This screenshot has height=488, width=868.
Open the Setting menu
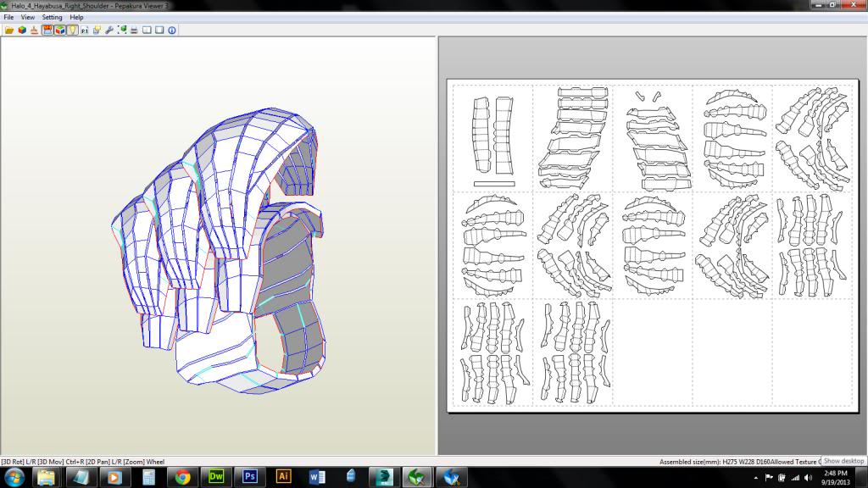[x=52, y=17]
